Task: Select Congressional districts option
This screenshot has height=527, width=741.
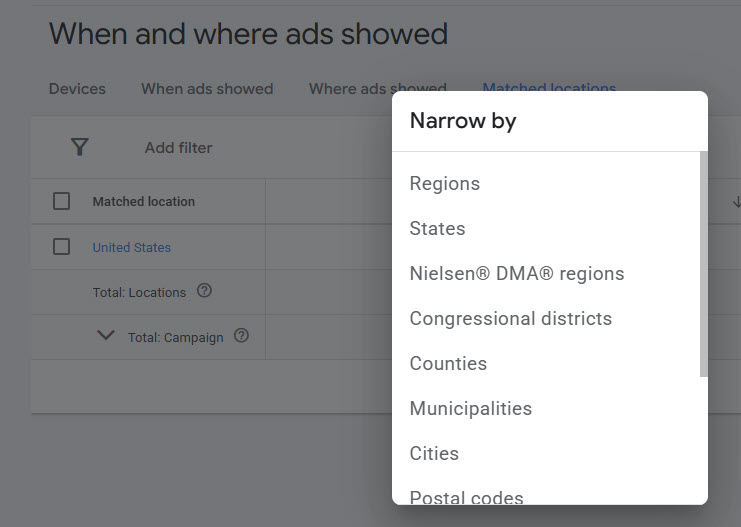Action: 510,318
